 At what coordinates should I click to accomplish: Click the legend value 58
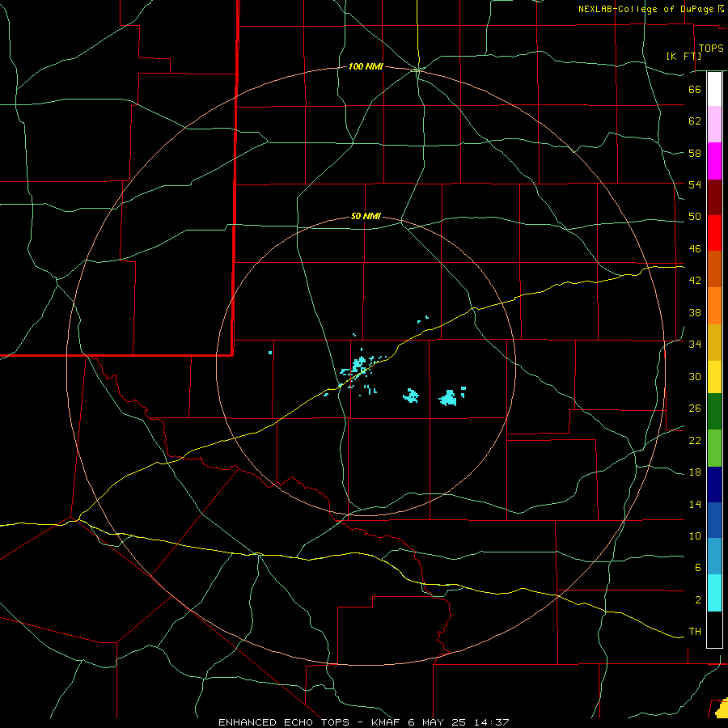pyautogui.click(x=695, y=153)
